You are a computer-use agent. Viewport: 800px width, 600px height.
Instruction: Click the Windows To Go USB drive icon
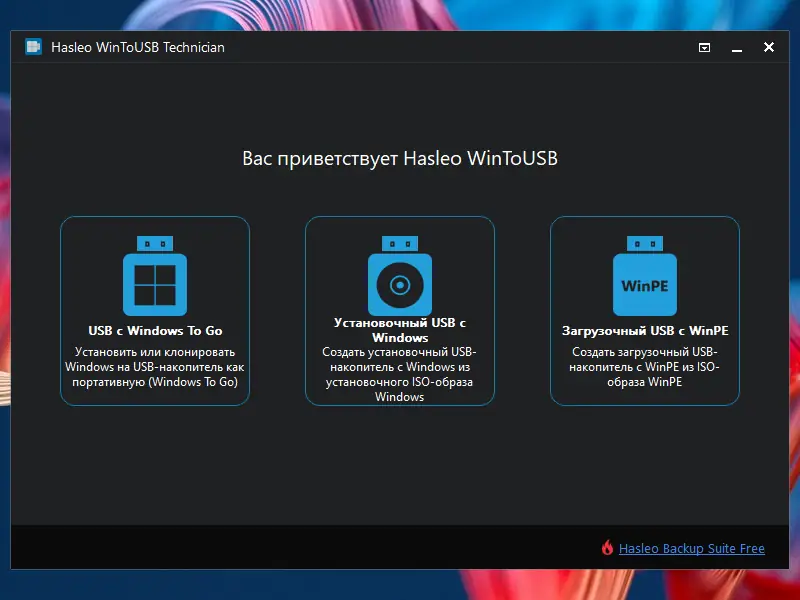pyautogui.click(x=155, y=276)
